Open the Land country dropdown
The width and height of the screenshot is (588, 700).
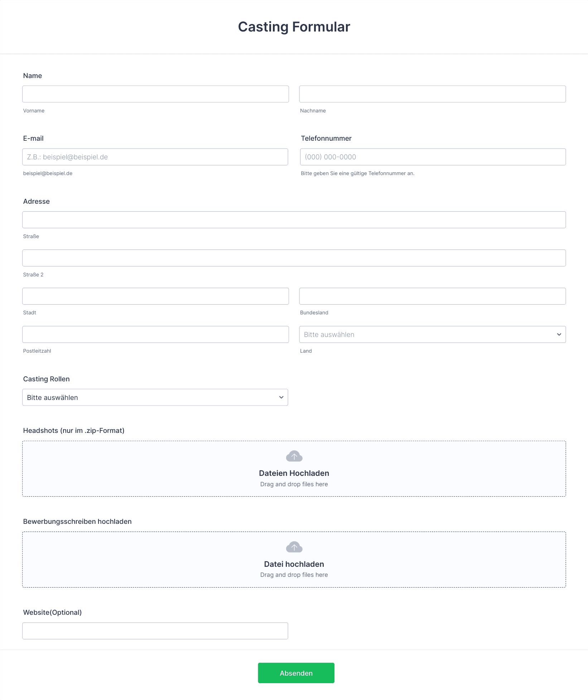coord(432,334)
